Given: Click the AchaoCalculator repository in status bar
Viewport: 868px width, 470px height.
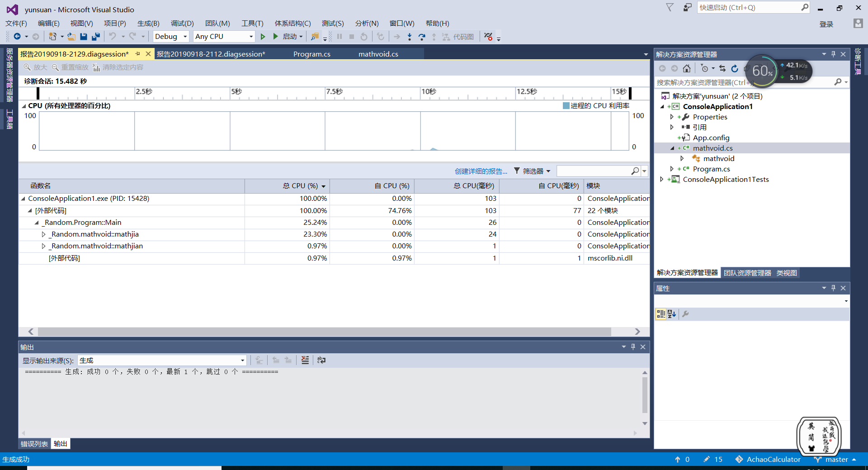Looking at the screenshot, I should point(768,459).
